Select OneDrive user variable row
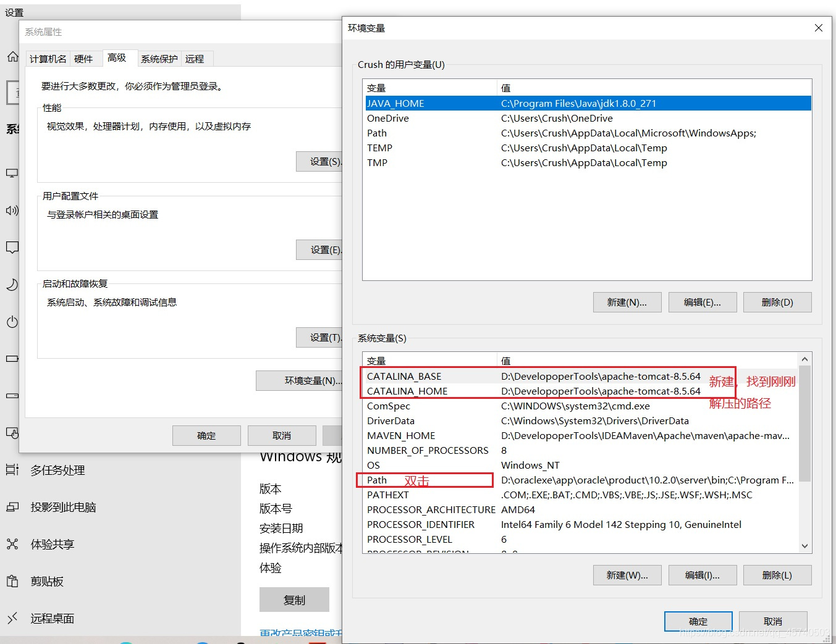 click(587, 119)
